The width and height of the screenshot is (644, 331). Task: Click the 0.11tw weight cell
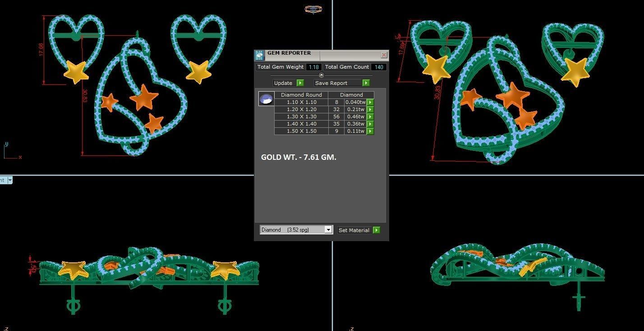pos(355,131)
